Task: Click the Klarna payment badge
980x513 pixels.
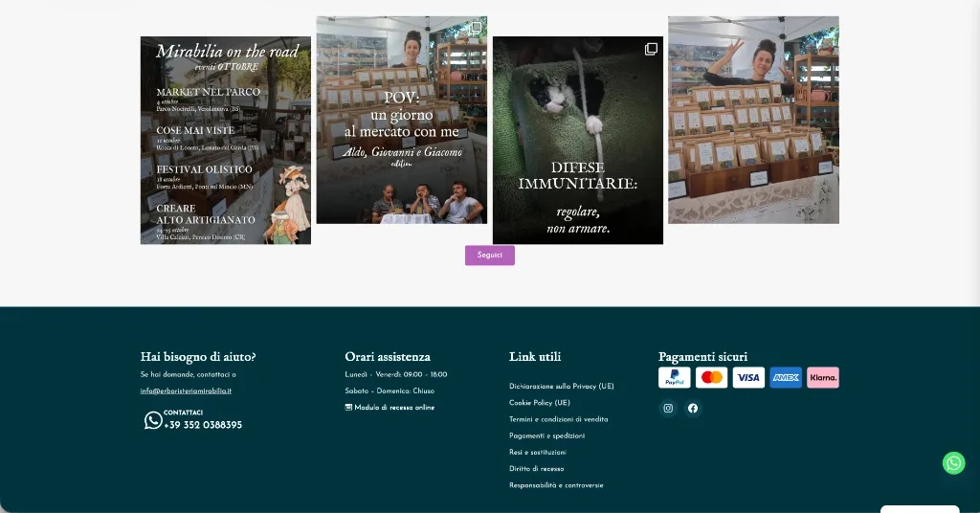Action: pyautogui.click(x=823, y=377)
